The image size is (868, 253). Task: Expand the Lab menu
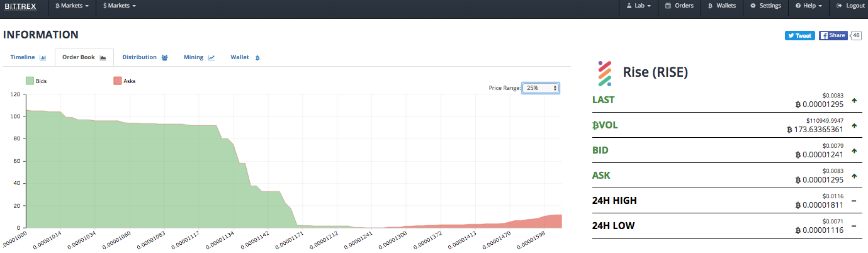pos(638,6)
